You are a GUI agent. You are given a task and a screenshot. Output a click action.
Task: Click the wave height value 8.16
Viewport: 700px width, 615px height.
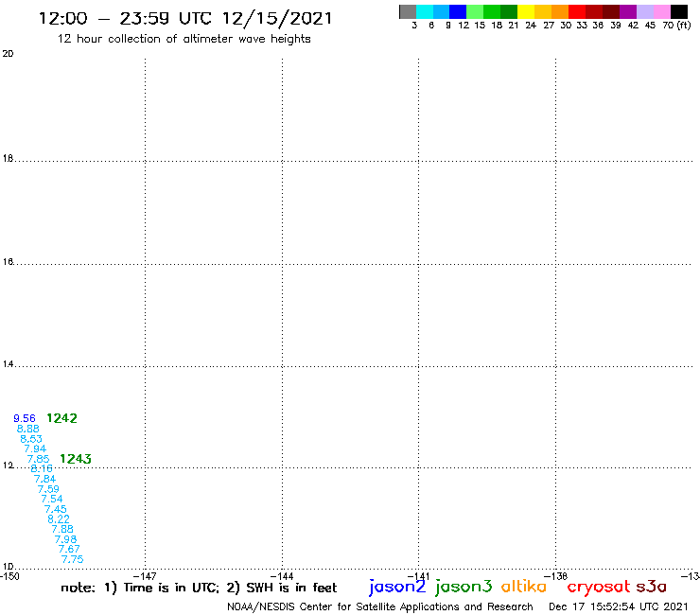tap(42, 468)
